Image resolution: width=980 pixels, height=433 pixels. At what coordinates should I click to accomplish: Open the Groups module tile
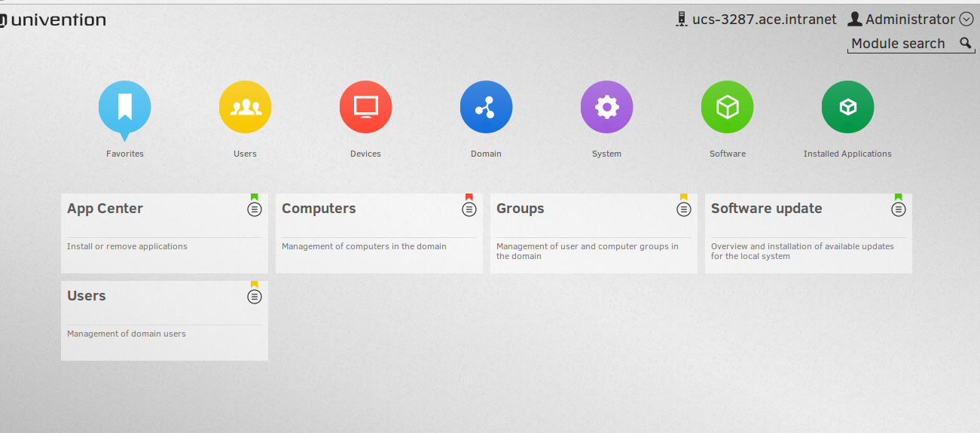pos(594,233)
